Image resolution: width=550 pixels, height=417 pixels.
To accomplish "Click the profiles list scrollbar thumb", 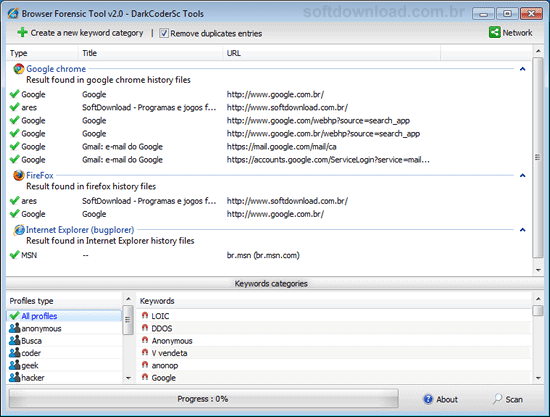I will click(128, 320).
